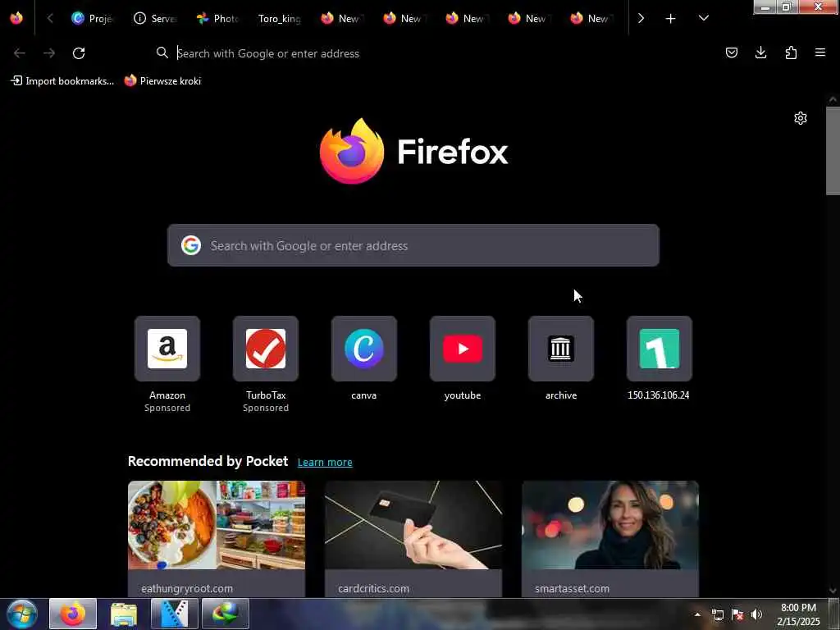Open the eathungryroot.com article card
This screenshot has height=630, width=840.
(x=217, y=538)
